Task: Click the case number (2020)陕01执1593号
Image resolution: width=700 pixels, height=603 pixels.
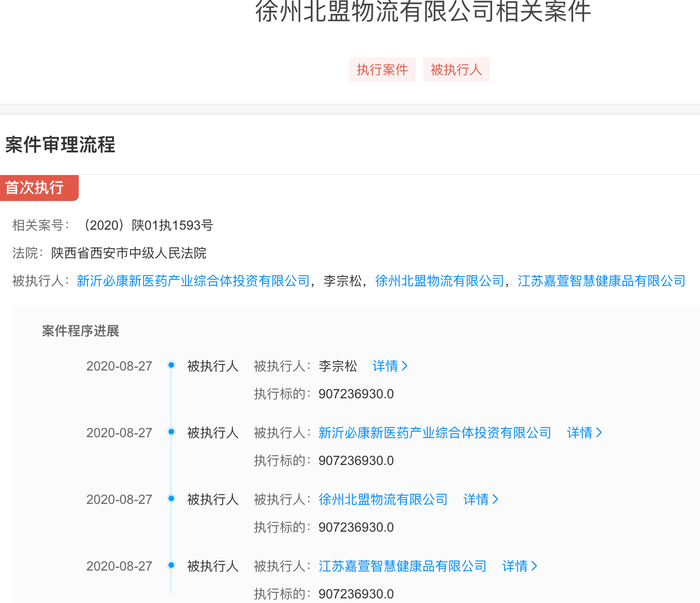Action: coord(148,225)
